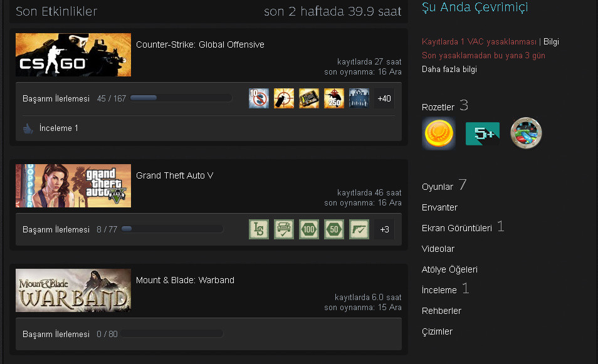This screenshot has width=598, height=364.
Task: Click the teal '5+' badge icon
Action: (483, 133)
